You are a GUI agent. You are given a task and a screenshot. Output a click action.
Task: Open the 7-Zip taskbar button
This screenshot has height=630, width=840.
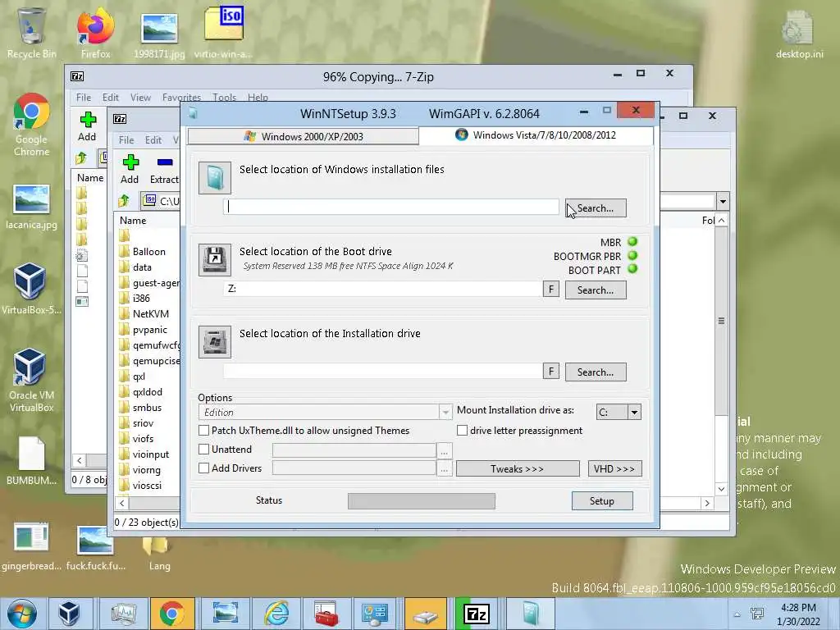point(477,614)
